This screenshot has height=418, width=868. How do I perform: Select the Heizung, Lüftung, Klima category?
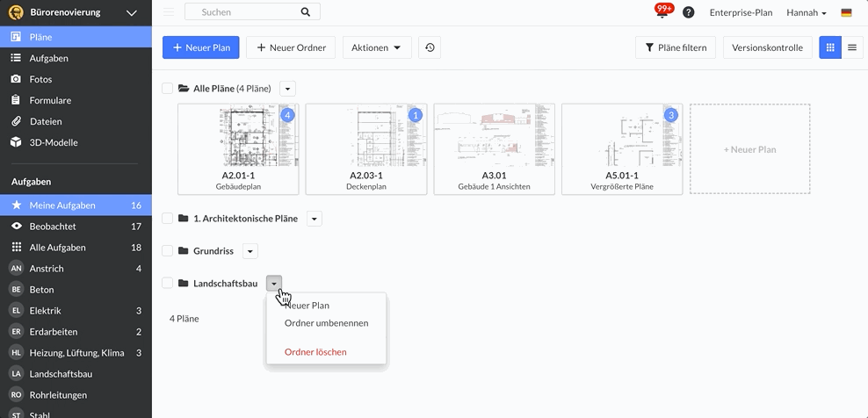76,353
